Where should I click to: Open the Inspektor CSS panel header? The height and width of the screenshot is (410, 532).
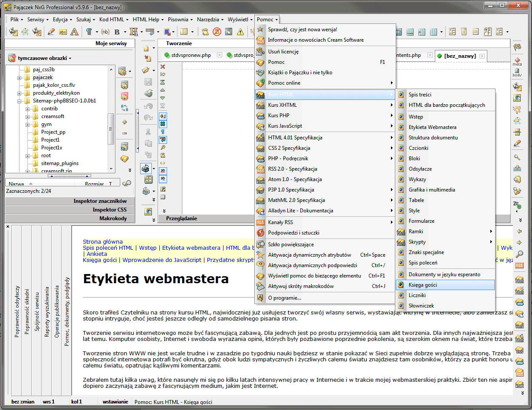point(70,210)
